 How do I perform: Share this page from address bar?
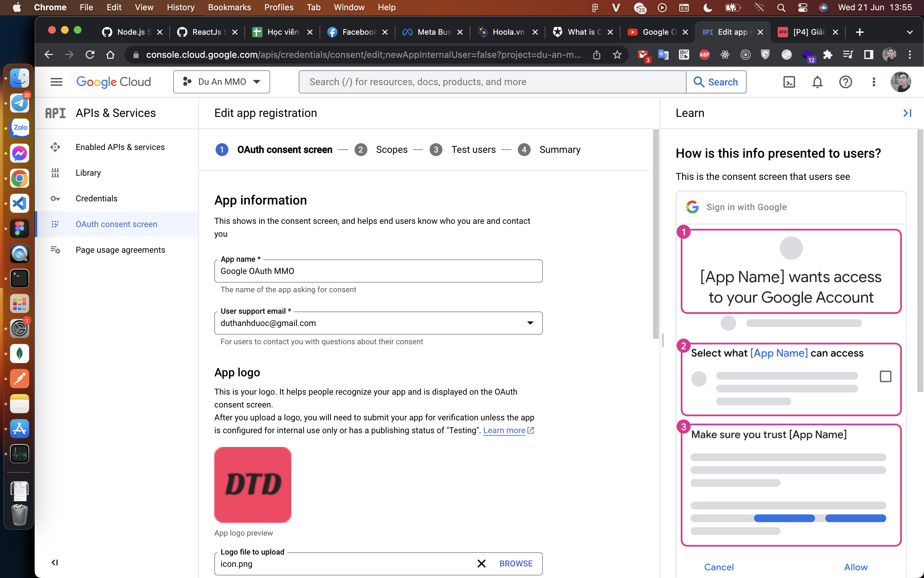click(x=597, y=55)
